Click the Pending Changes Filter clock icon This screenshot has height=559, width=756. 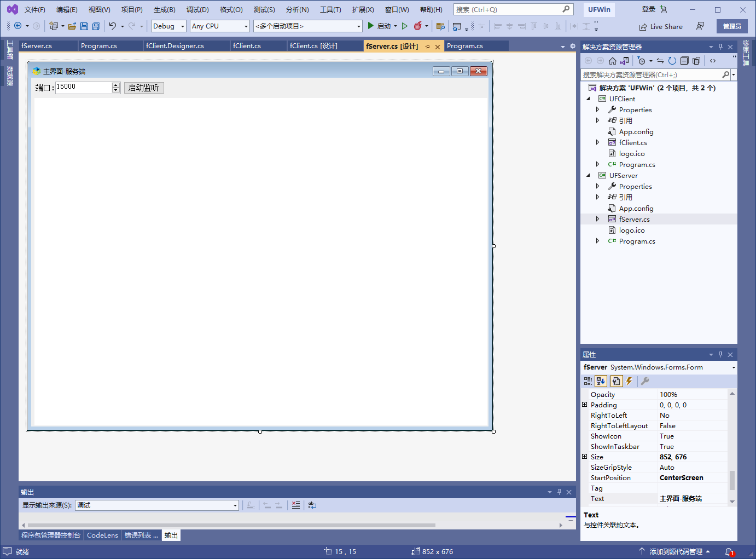(642, 61)
